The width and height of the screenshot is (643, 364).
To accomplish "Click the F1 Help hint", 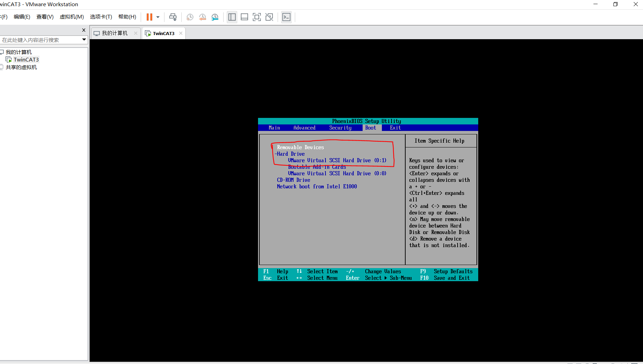I will (276, 272).
